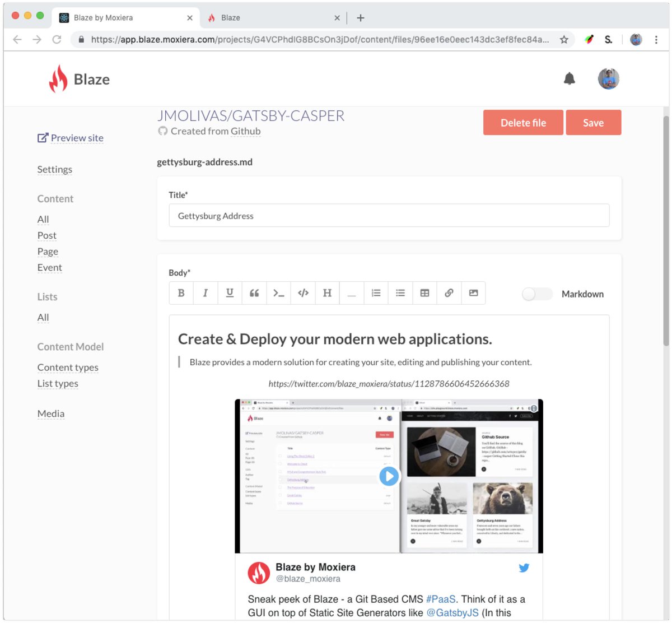Insert a horizontal rule divider
Viewport: 672px width, 623px height.
pyautogui.click(x=352, y=293)
